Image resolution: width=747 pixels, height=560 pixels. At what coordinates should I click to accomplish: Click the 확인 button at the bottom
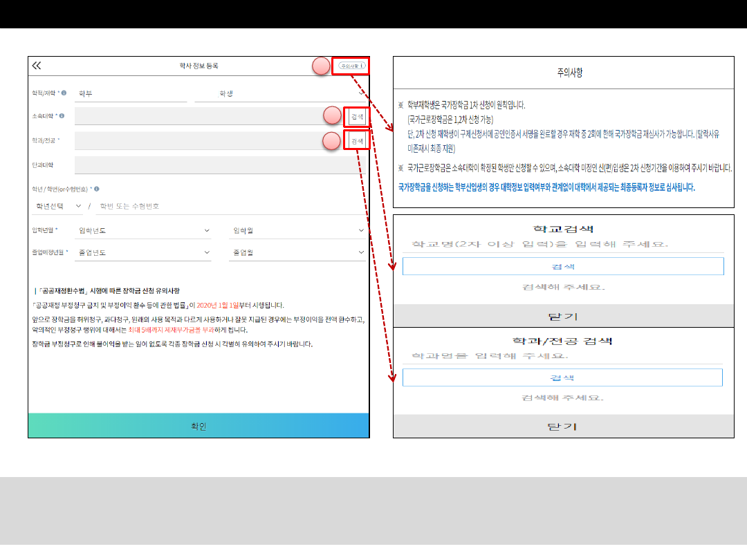tap(199, 426)
